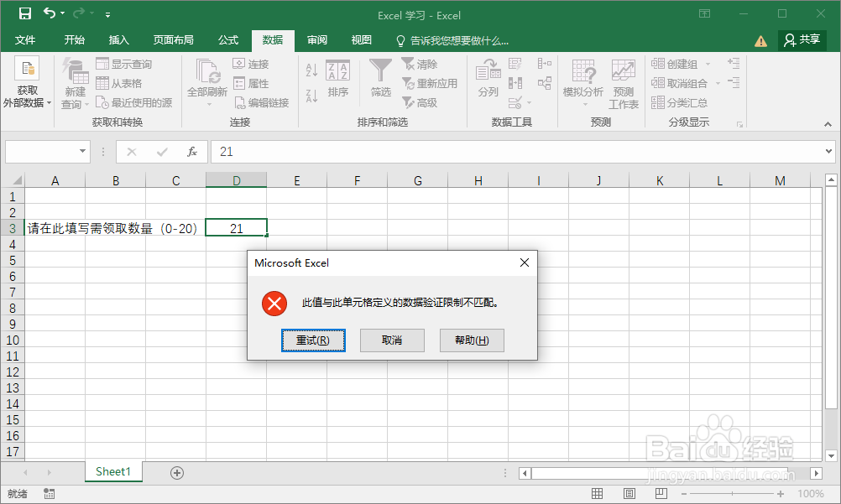The image size is (841, 504).
Task: Click the 重新应用 filter icon
Action: (x=408, y=83)
